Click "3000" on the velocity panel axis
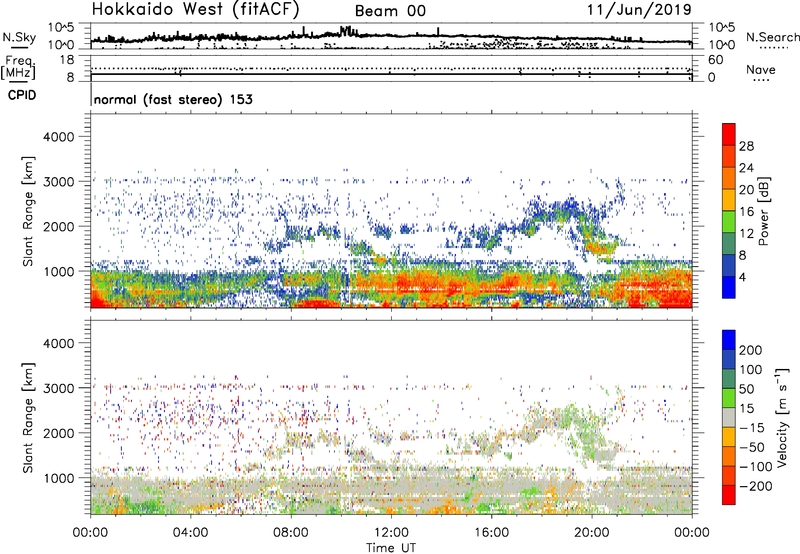 (58, 388)
